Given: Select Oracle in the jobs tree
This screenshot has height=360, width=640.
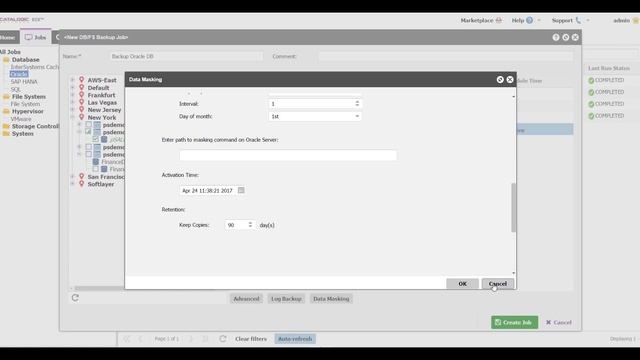Looking at the screenshot, I should click(19, 74).
